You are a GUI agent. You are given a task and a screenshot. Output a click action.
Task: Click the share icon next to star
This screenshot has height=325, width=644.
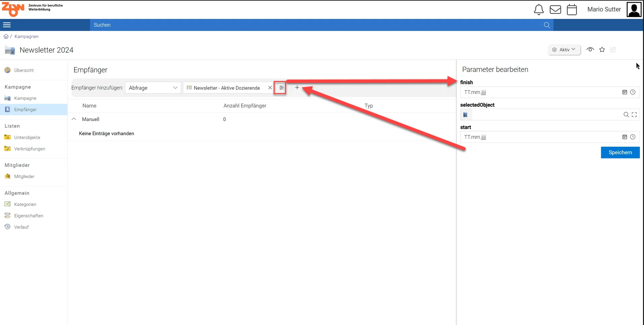pyautogui.click(x=613, y=50)
